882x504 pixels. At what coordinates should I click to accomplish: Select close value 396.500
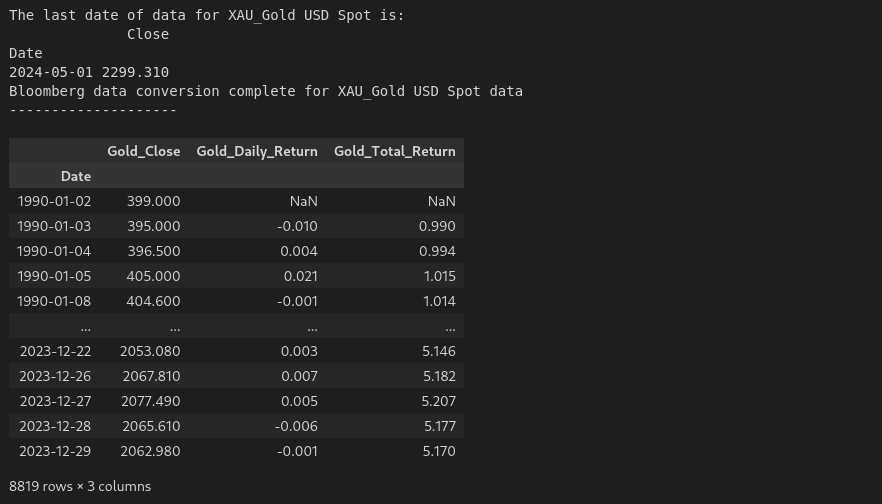(x=154, y=251)
